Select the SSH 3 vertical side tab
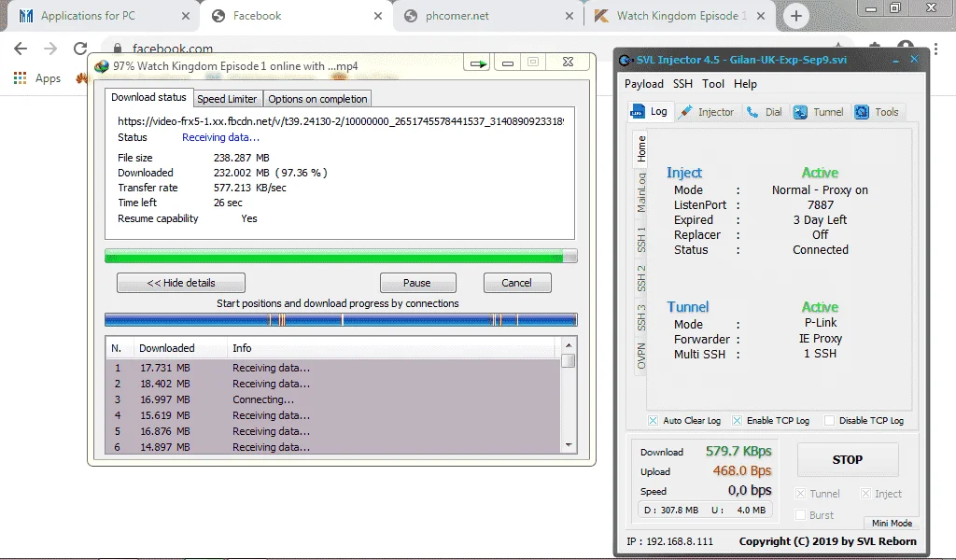Image resolution: width=956 pixels, height=560 pixels. [640, 316]
